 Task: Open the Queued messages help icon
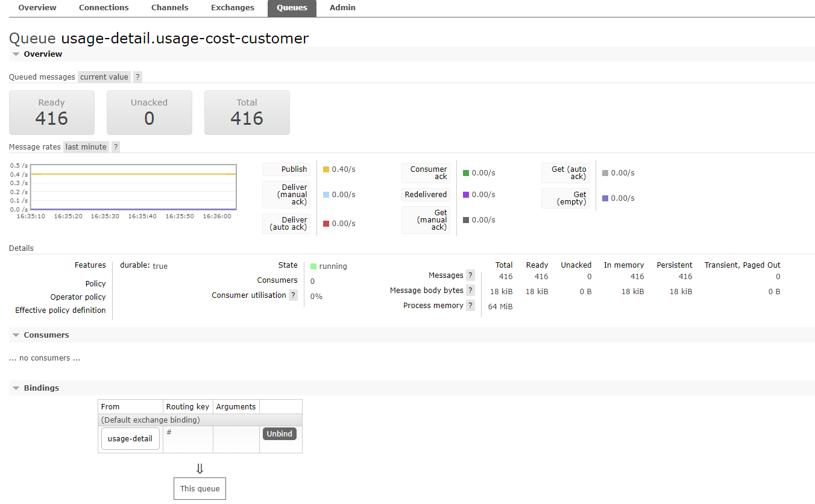click(137, 77)
